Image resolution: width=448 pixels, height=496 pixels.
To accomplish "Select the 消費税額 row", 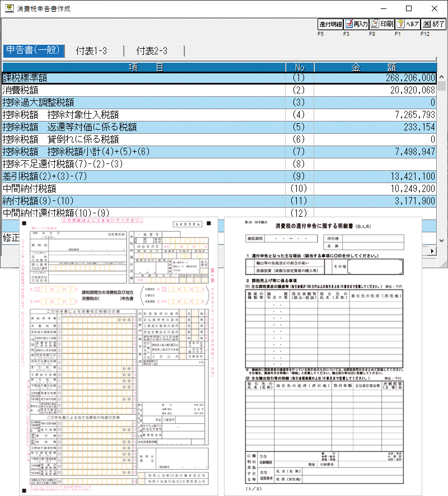I will pyautogui.click(x=143, y=90).
